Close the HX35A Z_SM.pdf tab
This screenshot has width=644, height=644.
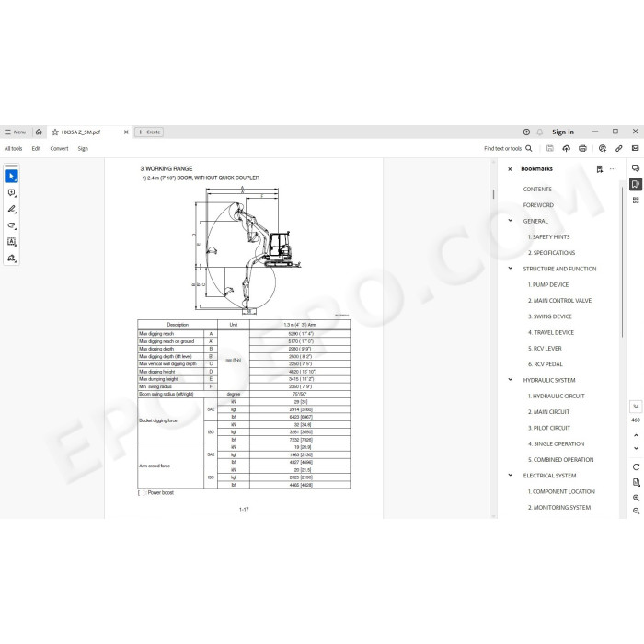(x=126, y=132)
